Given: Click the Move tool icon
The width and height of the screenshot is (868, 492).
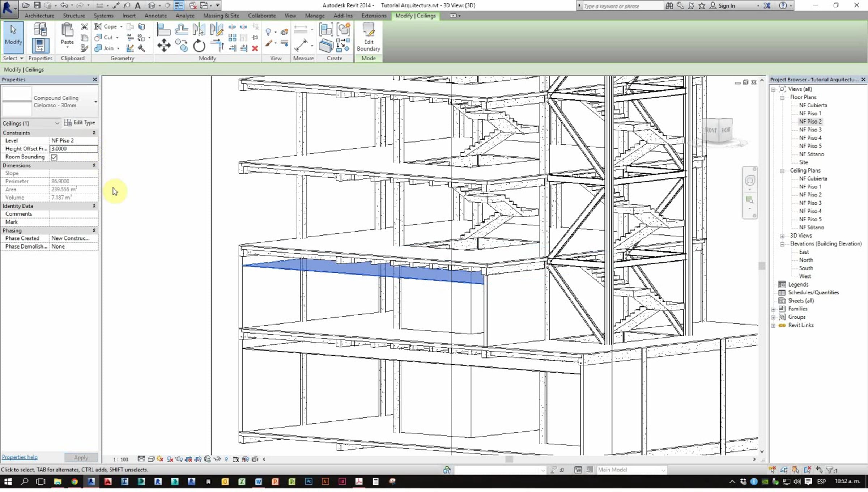Looking at the screenshot, I should pos(164,46).
